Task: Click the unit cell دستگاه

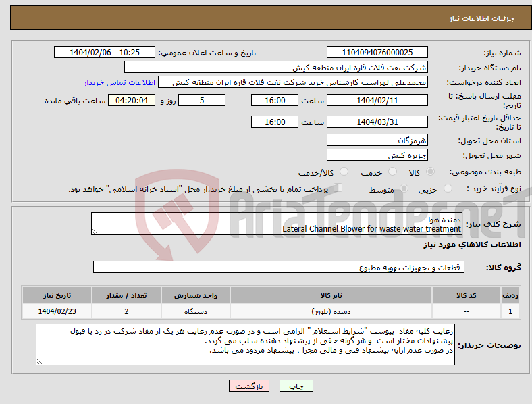Action: coord(196,311)
